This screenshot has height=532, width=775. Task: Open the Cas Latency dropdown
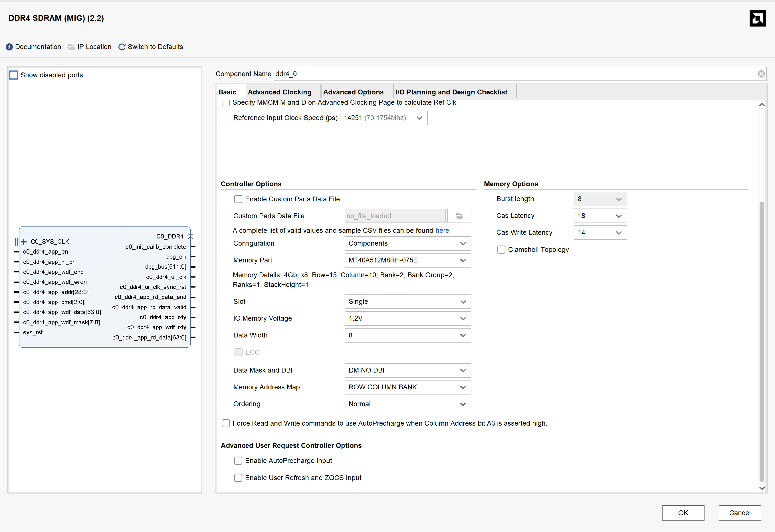pyautogui.click(x=600, y=216)
